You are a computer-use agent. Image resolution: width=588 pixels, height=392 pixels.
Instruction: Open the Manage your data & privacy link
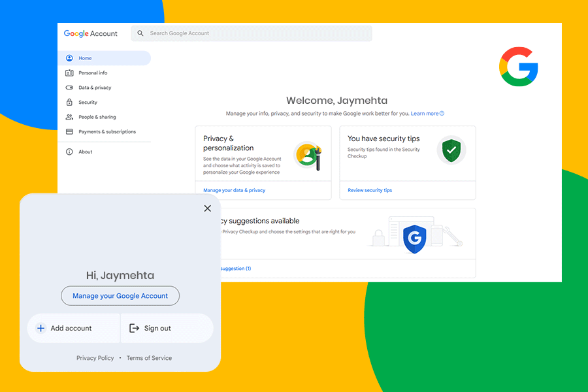(x=234, y=190)
